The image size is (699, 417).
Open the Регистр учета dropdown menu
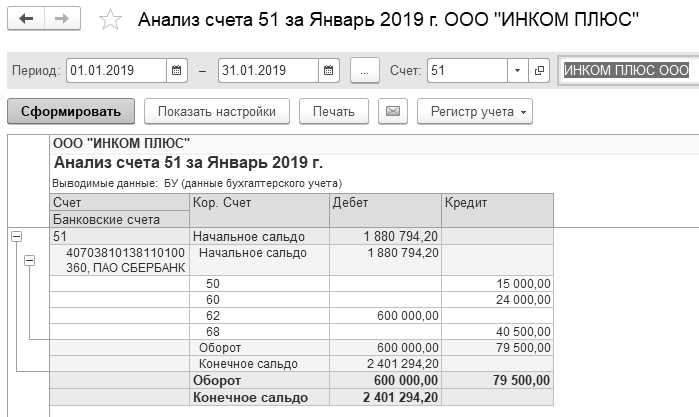474,110
